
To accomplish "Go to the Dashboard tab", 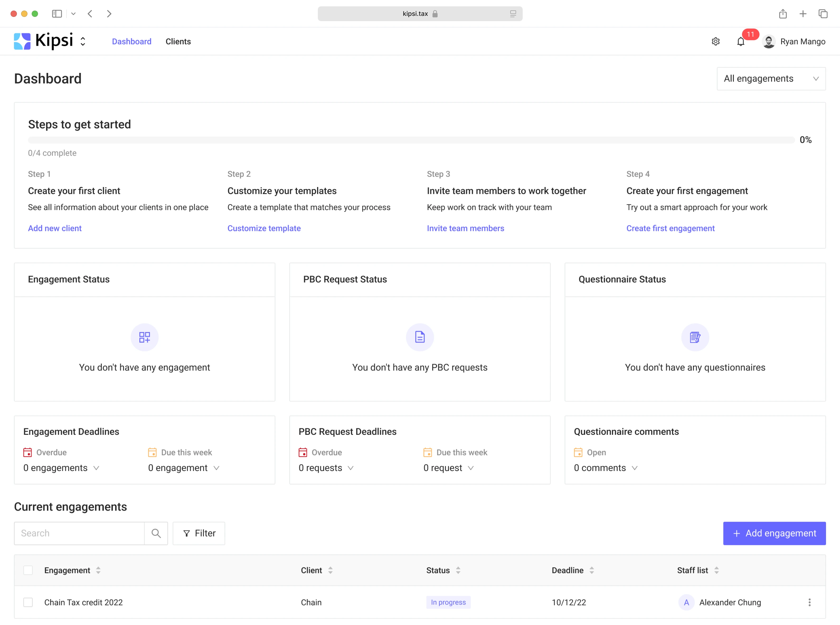I will pos(131,42).
